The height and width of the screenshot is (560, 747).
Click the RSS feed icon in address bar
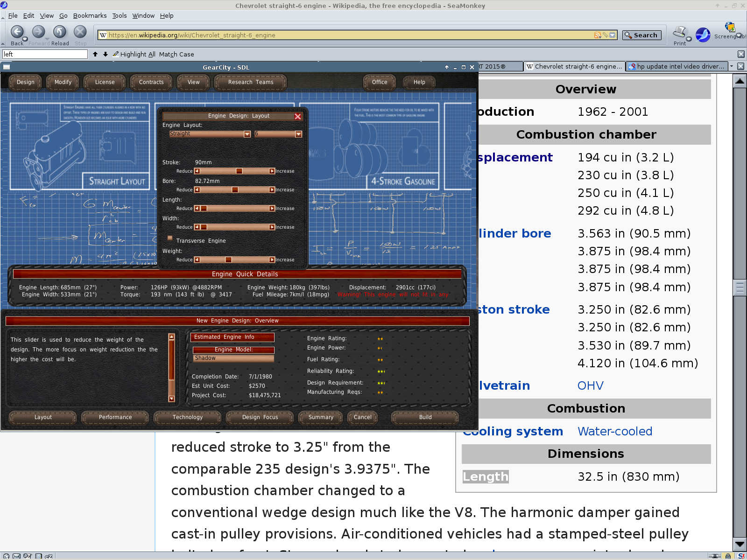coord(597,35)
